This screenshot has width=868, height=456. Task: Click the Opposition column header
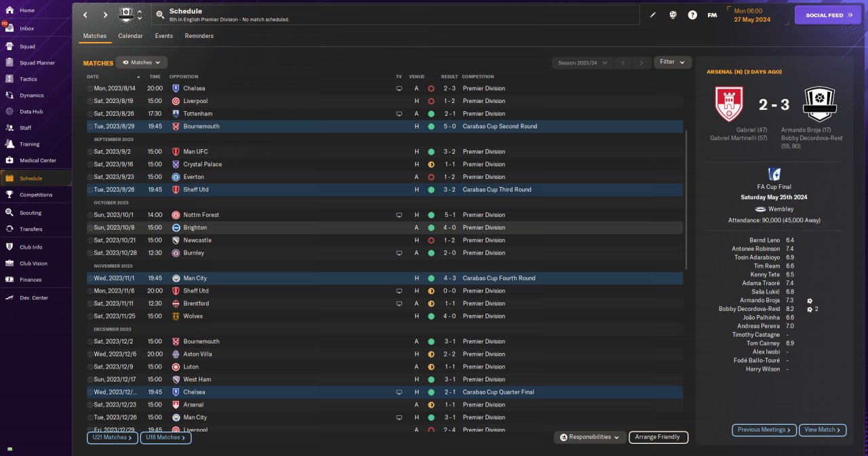[x=184, y=77]
